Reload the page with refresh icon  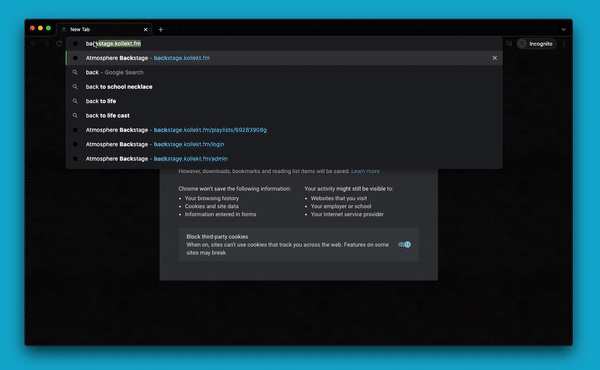[x=59, y=44]
